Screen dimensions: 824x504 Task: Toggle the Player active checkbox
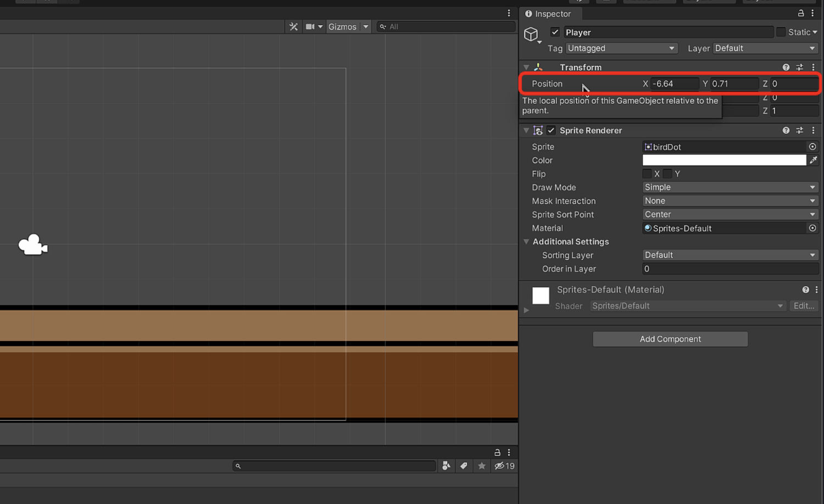point(555,32)
